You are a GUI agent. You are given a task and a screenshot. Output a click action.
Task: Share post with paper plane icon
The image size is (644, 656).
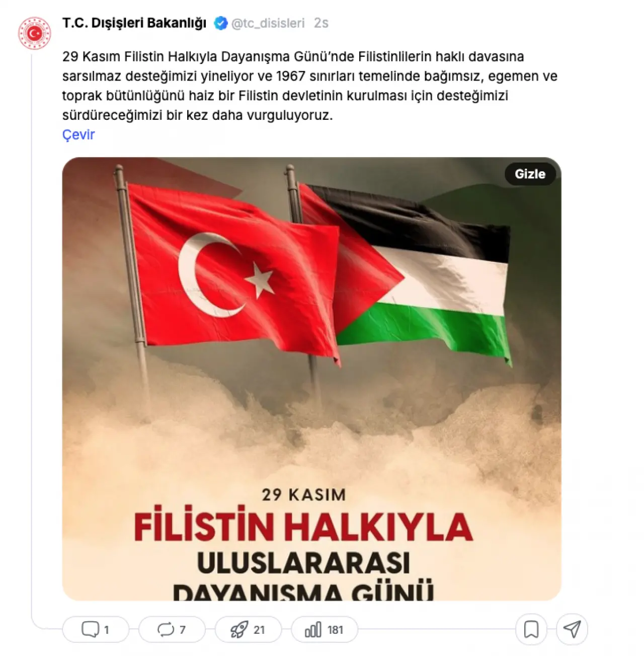(x=573, y=629)
